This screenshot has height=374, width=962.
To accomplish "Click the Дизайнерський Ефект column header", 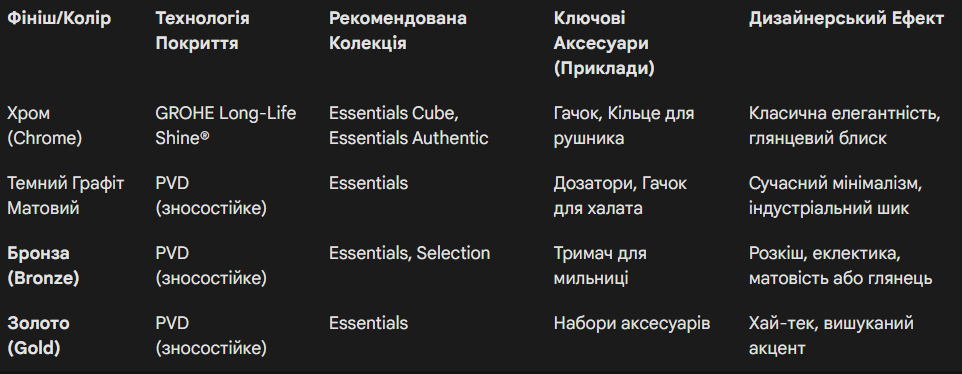I will point(846,18).
